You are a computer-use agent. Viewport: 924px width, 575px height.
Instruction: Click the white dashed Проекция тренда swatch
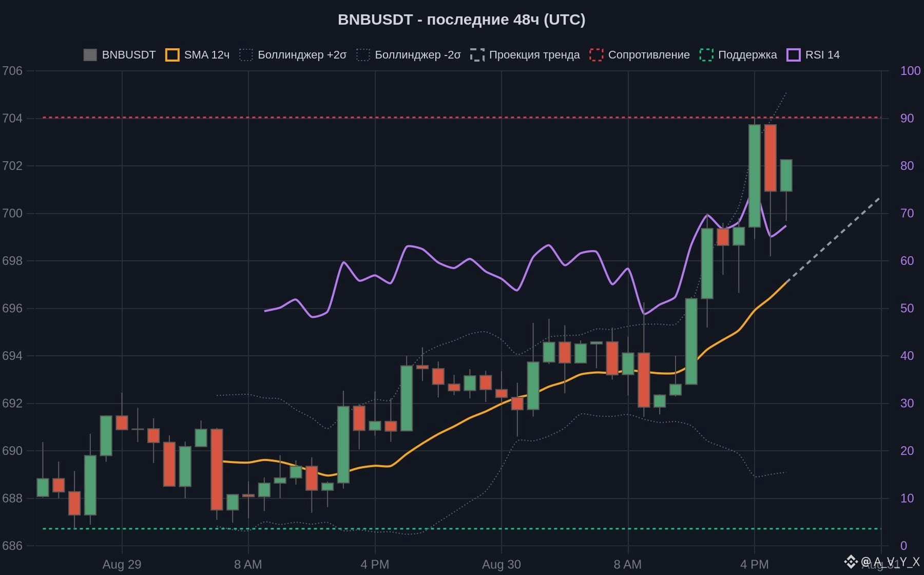point(477,55)
